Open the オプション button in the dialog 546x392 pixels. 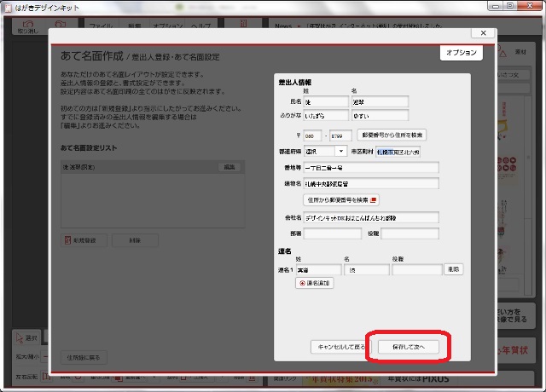pos(462,53)
